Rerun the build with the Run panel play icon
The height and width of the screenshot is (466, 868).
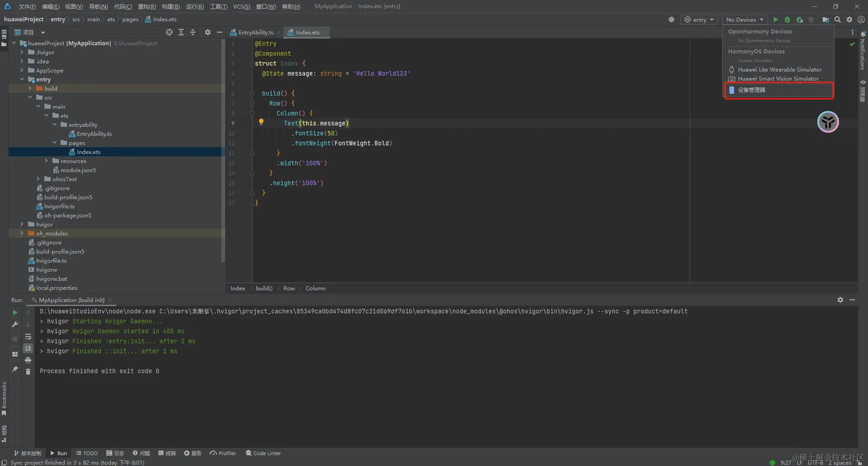[x=15, y=312]
